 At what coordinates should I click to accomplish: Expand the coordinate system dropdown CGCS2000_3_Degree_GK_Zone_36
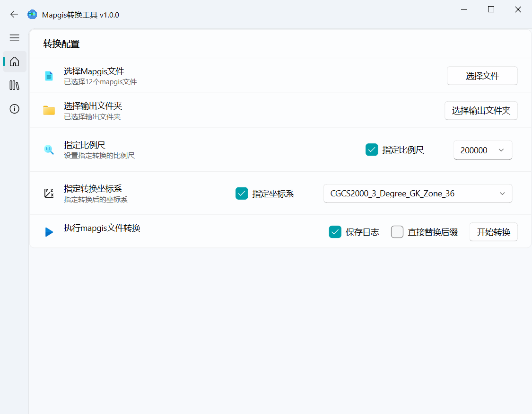(x=418, y=193)
